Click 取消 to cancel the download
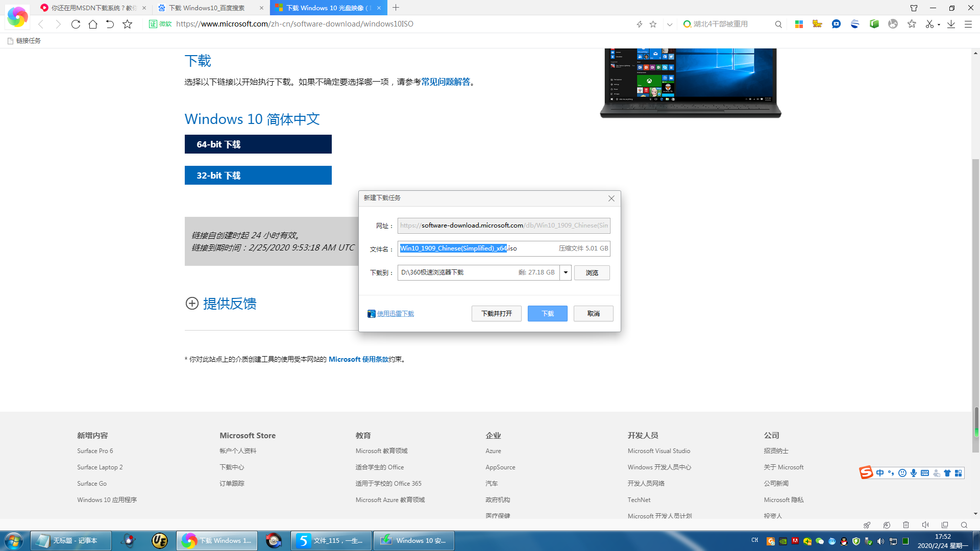Screen dimensions: 980x551 pyautogui.click(x=593, y=313)
